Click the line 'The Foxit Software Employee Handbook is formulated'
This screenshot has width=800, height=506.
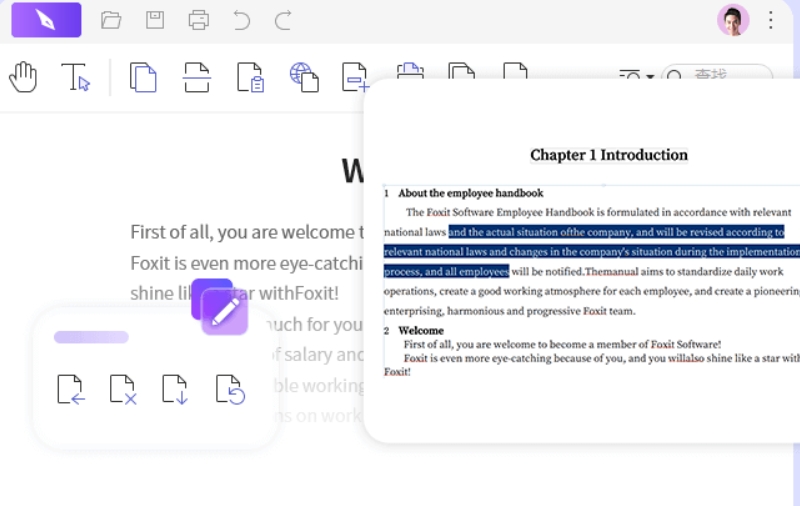[x=598, y=212]
